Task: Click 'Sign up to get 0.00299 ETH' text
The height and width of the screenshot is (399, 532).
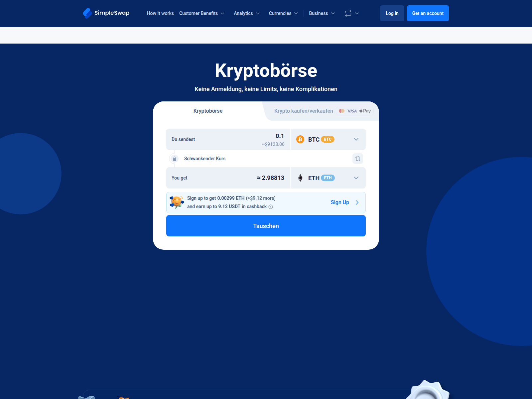Action: (x=216, y=198)
